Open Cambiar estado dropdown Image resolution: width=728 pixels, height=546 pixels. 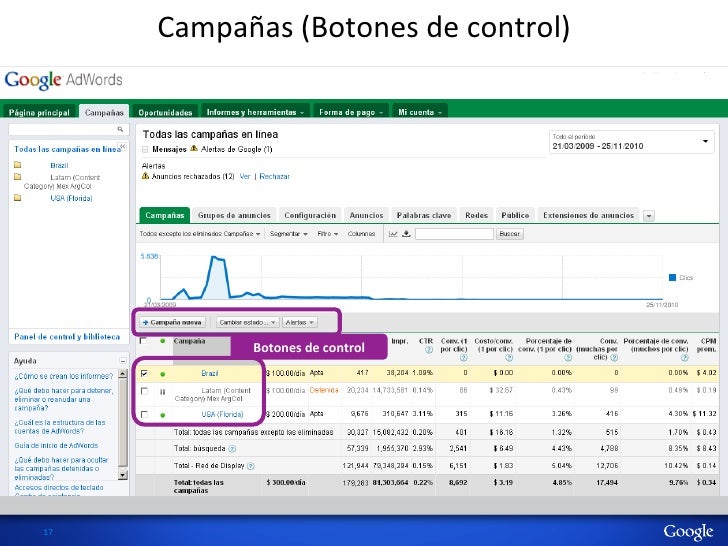247,322
